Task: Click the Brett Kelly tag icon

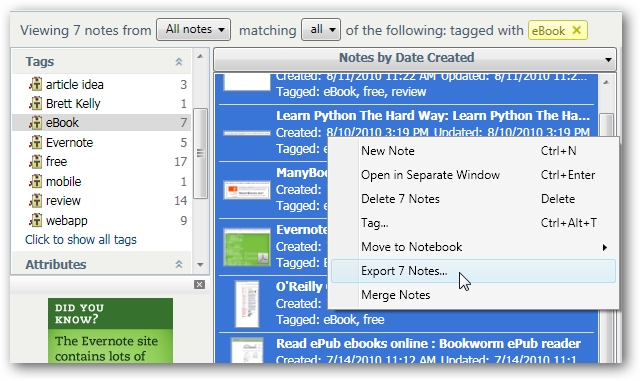Action: coord(36,103)
